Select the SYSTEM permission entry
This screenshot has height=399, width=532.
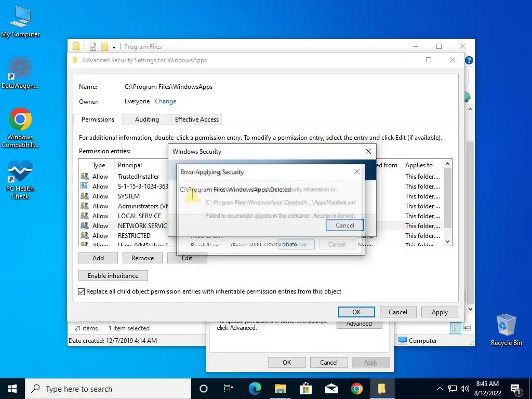(260, 196)
